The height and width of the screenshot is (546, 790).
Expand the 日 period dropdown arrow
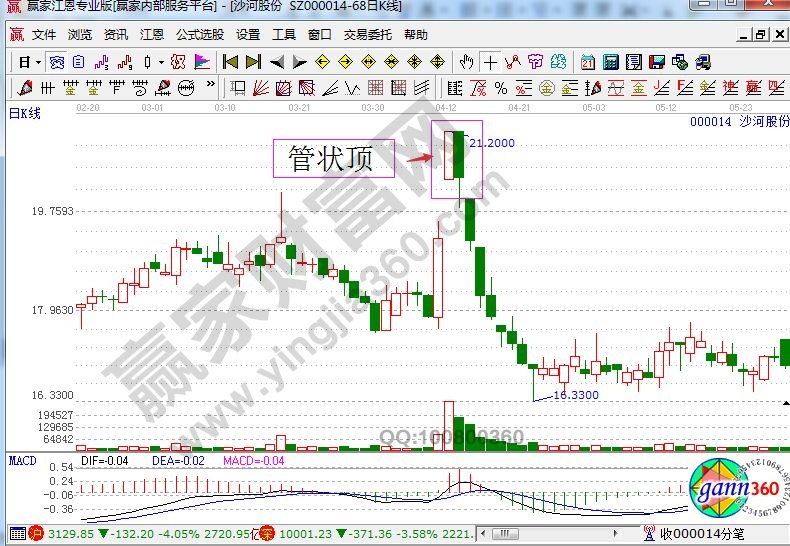click(37, 62)
